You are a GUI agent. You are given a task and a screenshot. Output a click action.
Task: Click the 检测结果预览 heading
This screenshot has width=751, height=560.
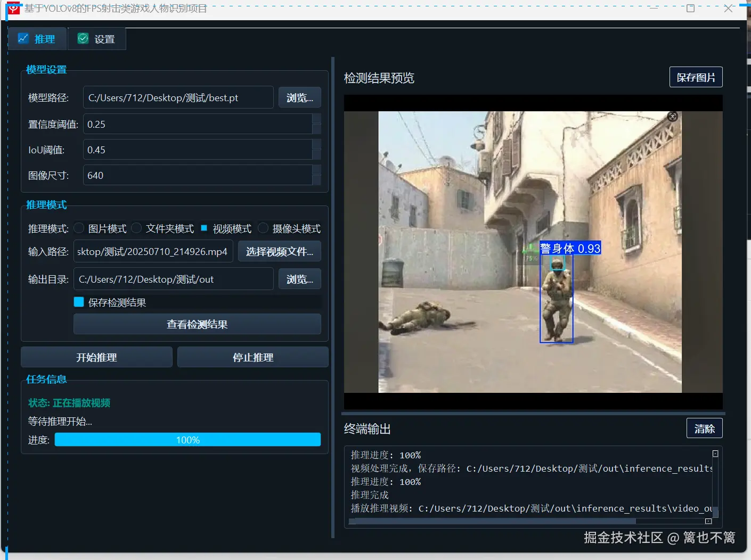click(379, 78)
